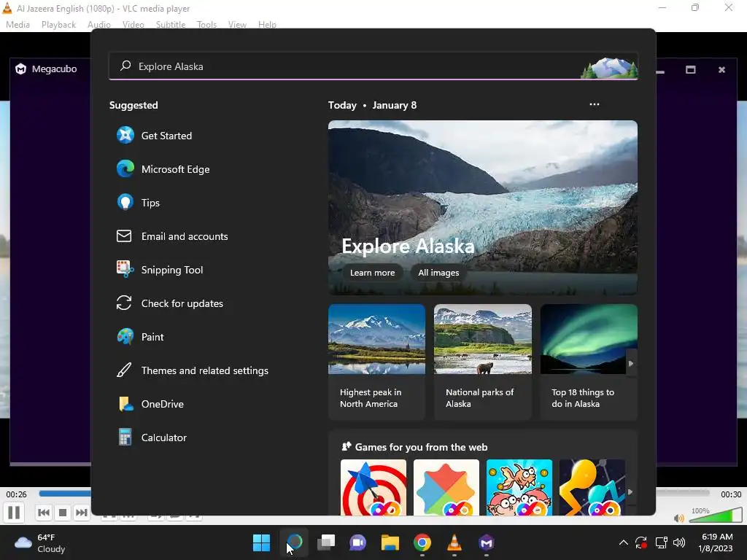The width and height of the screenshot is (747, 560).
Task: Mute VLC with speaker icon
Action: pos(679,518)
